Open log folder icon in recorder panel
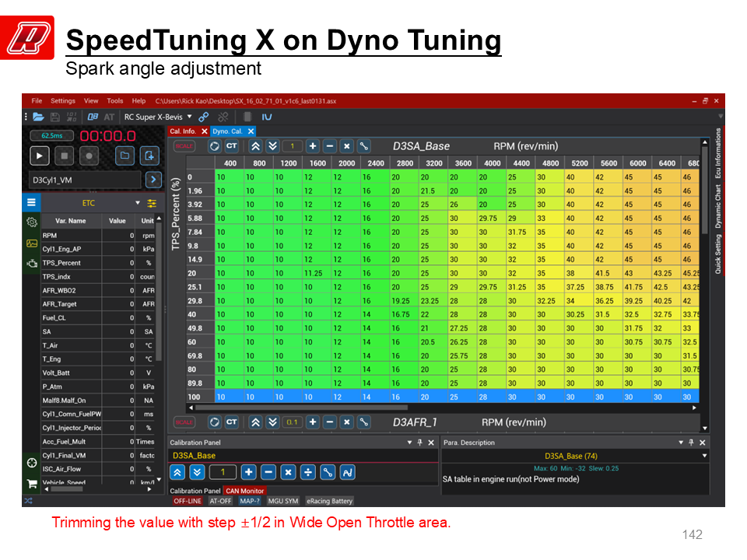This screenshot has height=560, width=747. coord(124,156)
